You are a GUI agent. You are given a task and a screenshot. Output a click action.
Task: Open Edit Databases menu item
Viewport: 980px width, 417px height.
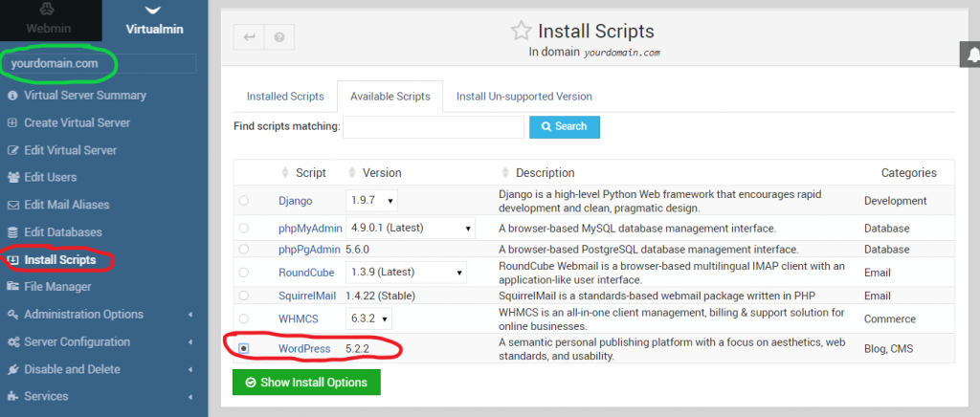point(62,232)
